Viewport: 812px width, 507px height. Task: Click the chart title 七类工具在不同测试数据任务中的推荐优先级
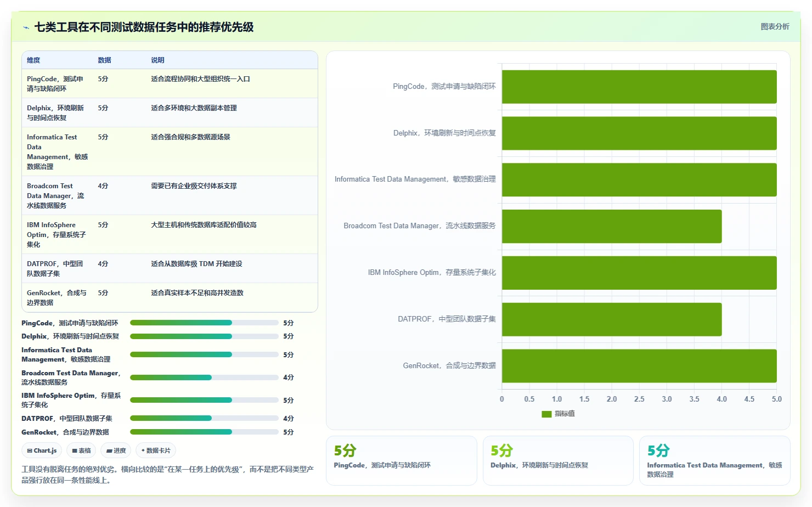tap(144, 27)
